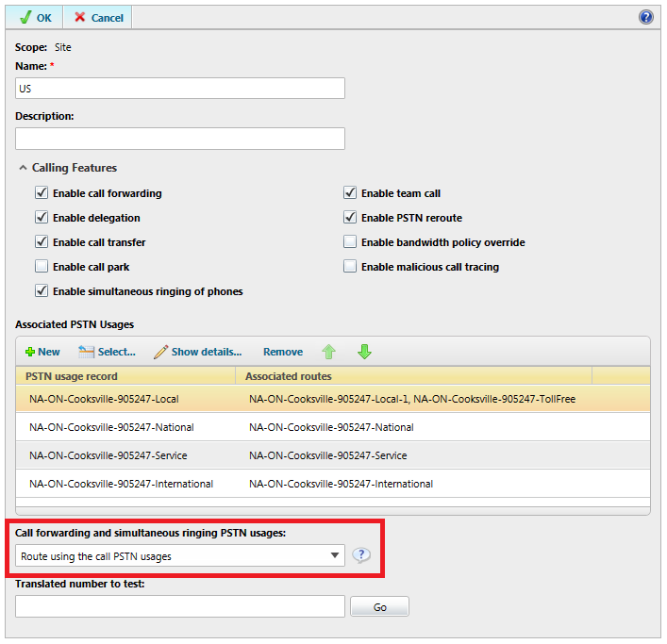Click routes cell listing Local-1 and TollFree
This screenshot has width=667, height=644.
pyautogui.click(x=412, y=399)
